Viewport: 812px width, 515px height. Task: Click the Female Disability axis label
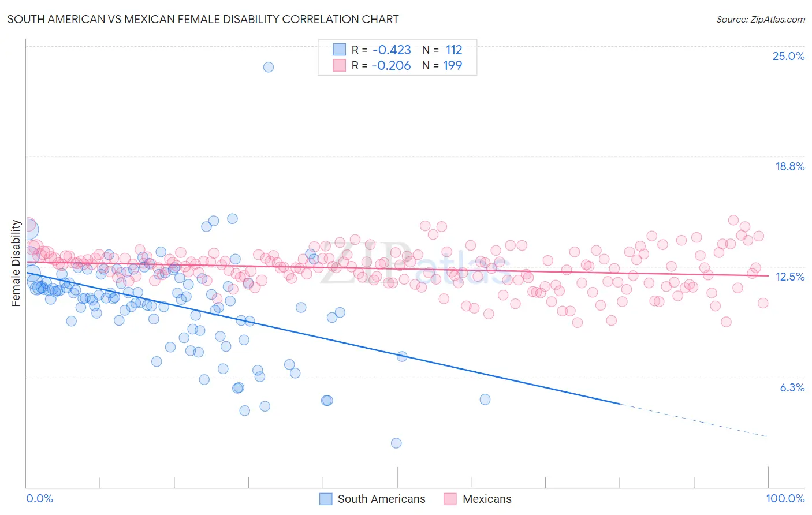point(16,263)
